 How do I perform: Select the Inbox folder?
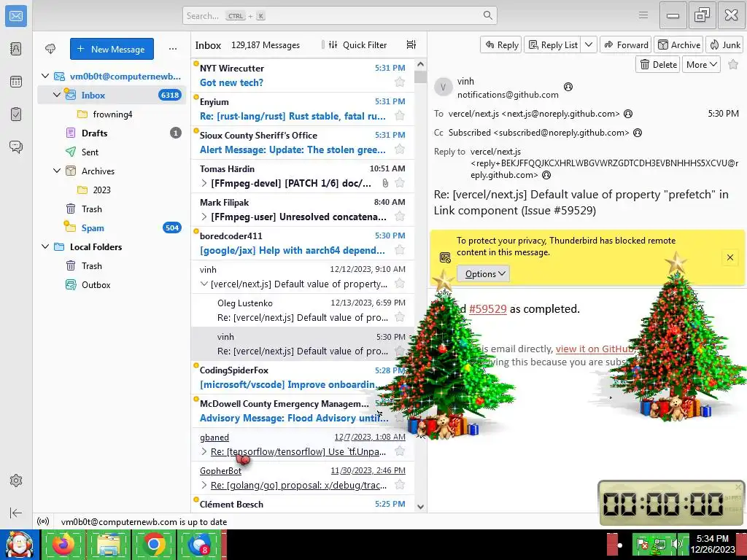tap(112, 95)
